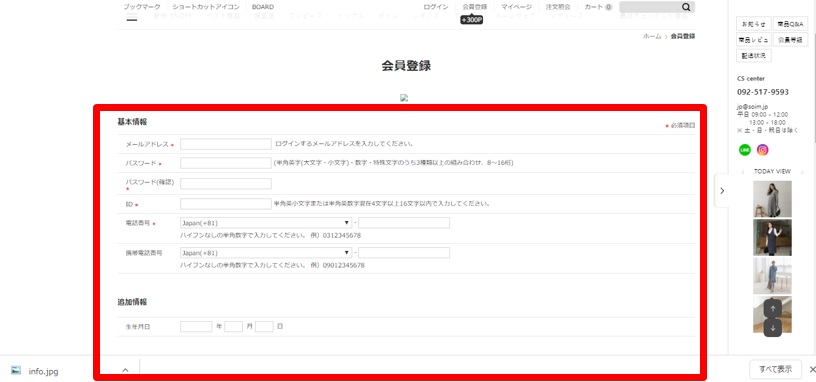Click the +300P badge
The image size is (816, 382).
pos(471,20)
